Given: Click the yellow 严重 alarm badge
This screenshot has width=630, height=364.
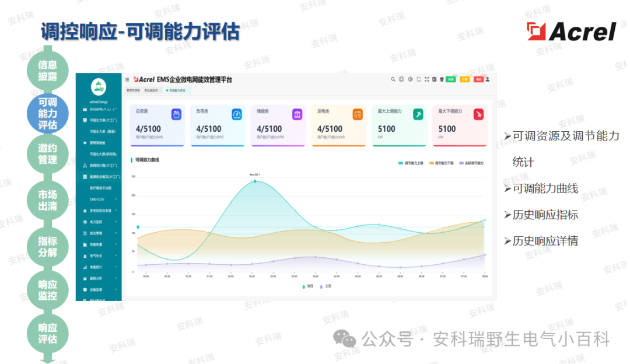Looking at the screenshot, I should click(x=464, y=79).
